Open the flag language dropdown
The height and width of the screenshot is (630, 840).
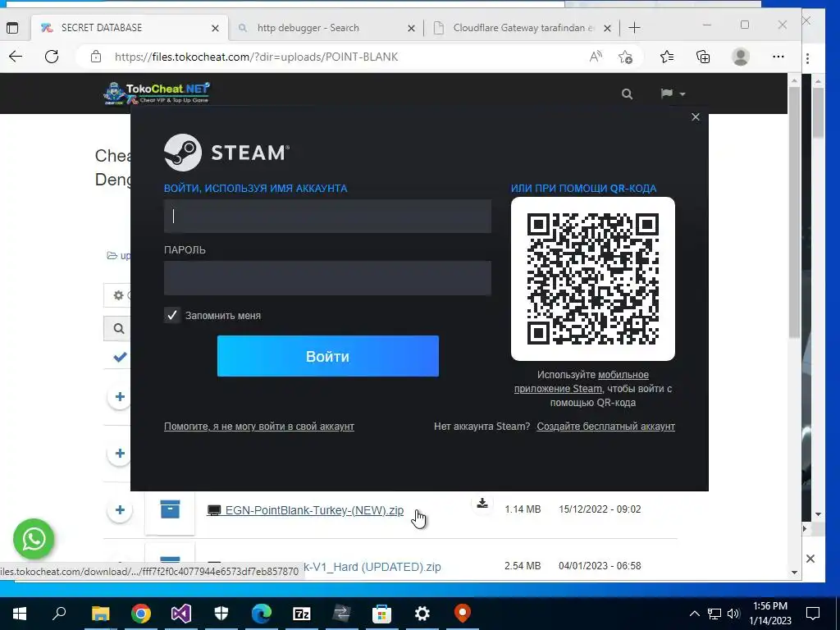click(x=673, y=94)
